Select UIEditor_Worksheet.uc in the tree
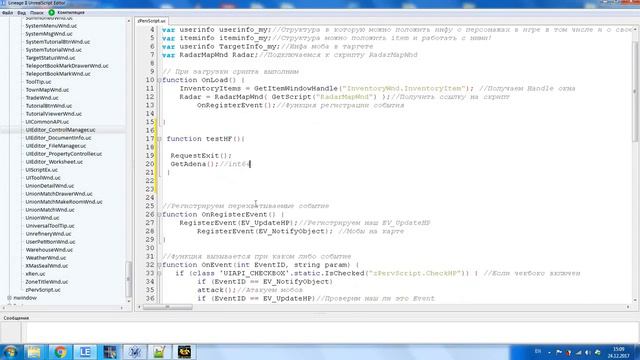This screenshot has width=640, height=360. [x=54, y=162]
